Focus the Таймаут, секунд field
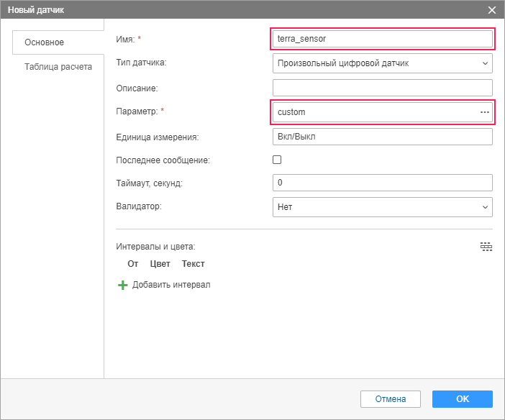 click(x=383, y=183)
